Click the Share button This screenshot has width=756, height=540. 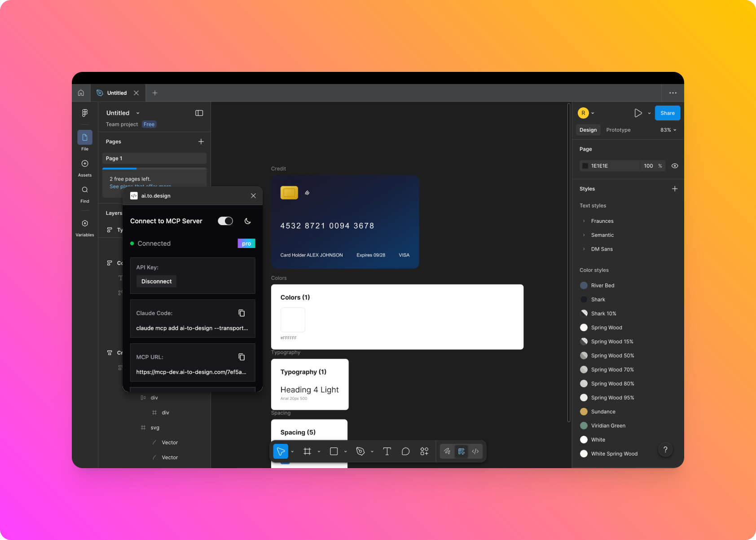(x=668, y=113)
